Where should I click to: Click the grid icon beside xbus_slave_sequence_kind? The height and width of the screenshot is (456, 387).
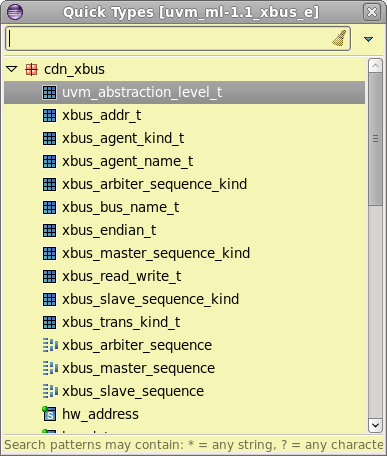pyautogui.click(x=49, y=299)
